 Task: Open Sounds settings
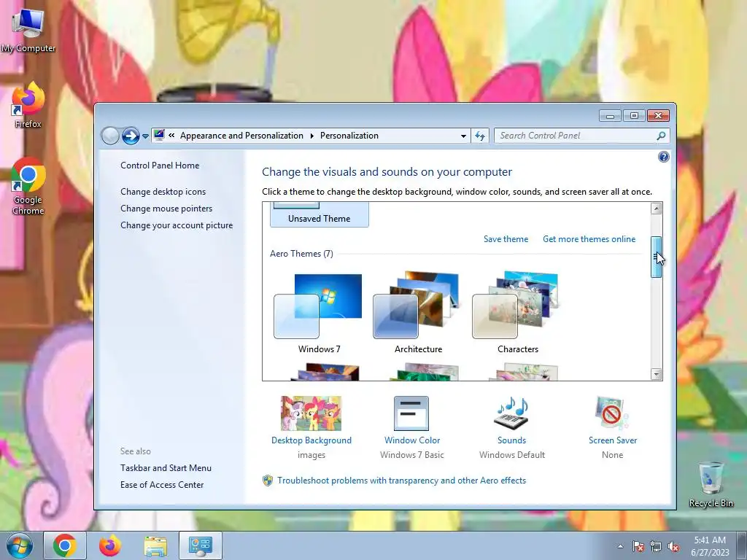pyautogui.click(x=511, y=427)
